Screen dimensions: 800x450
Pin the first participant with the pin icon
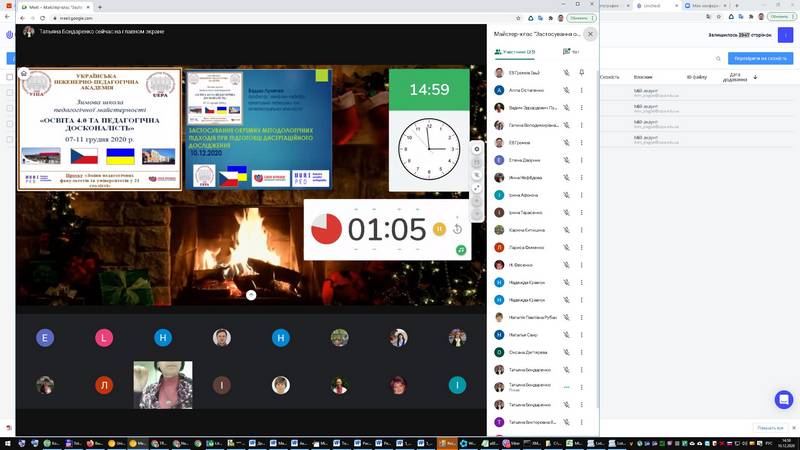pos(582,72)
